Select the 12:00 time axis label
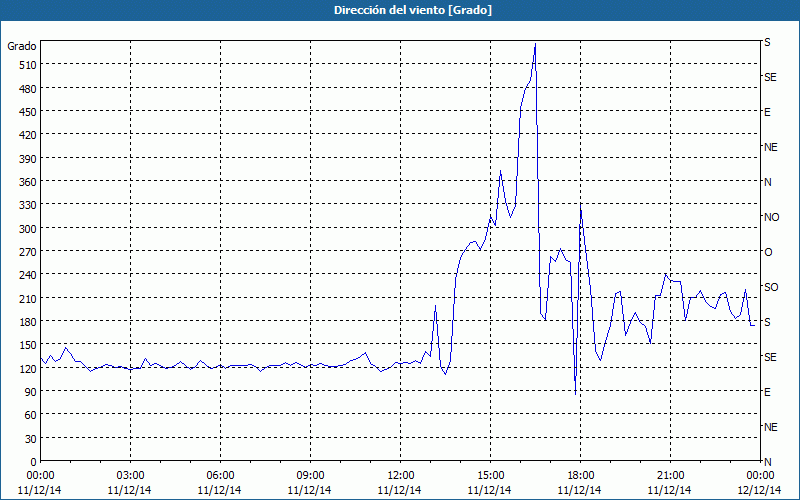Viewport: 800px width, 500px height. (x=401, y=476)
